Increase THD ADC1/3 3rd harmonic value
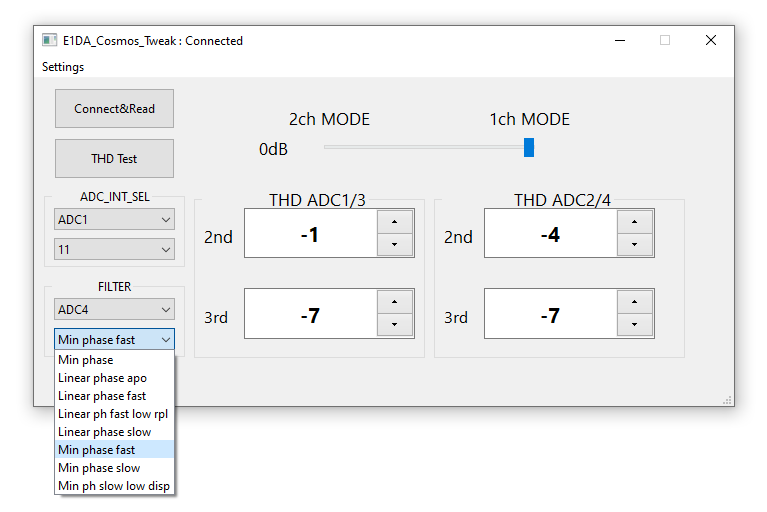This screenshot has height=512, width=767. [395, 301]
